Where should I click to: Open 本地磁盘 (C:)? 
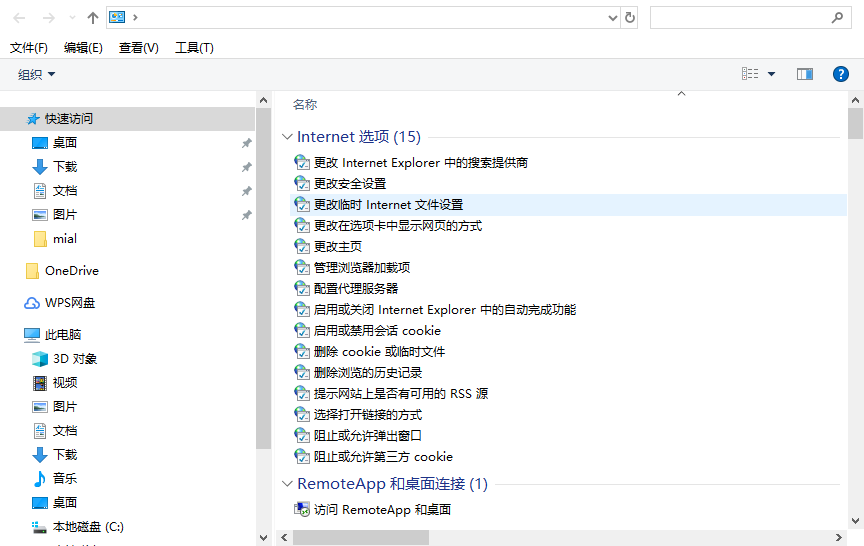(x=88, y=527)
